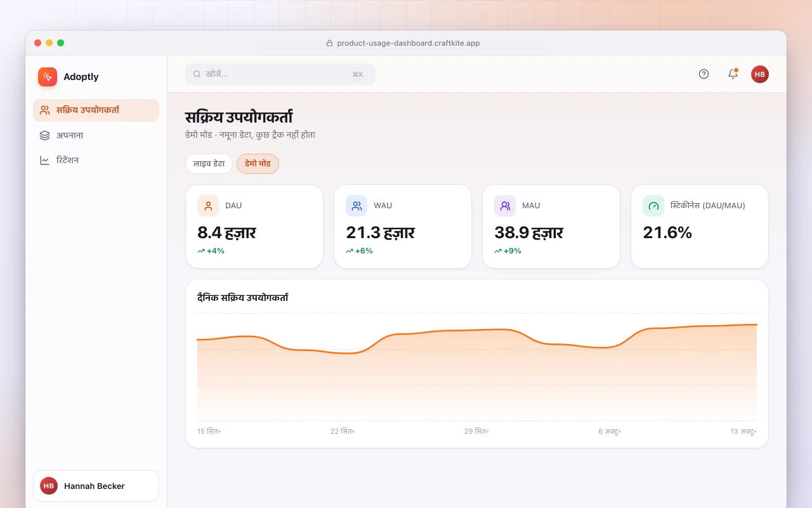Click the स्टिकीनेस (DAU/MAU) label

pos(708,206)
